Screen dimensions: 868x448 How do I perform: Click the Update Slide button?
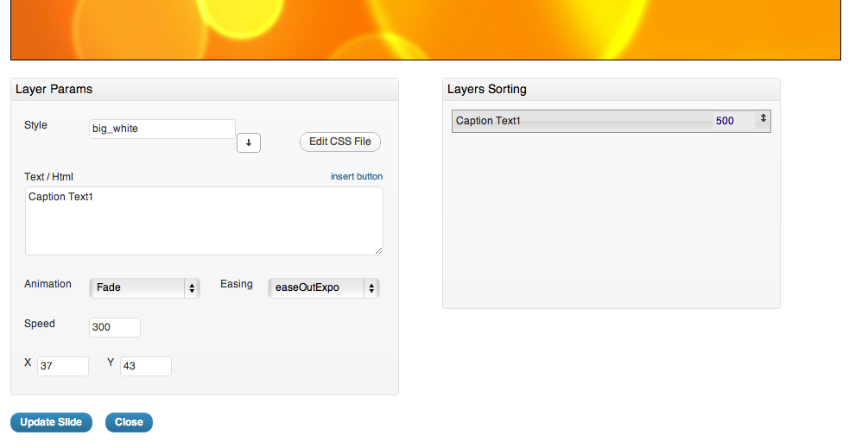click(51, 422)
